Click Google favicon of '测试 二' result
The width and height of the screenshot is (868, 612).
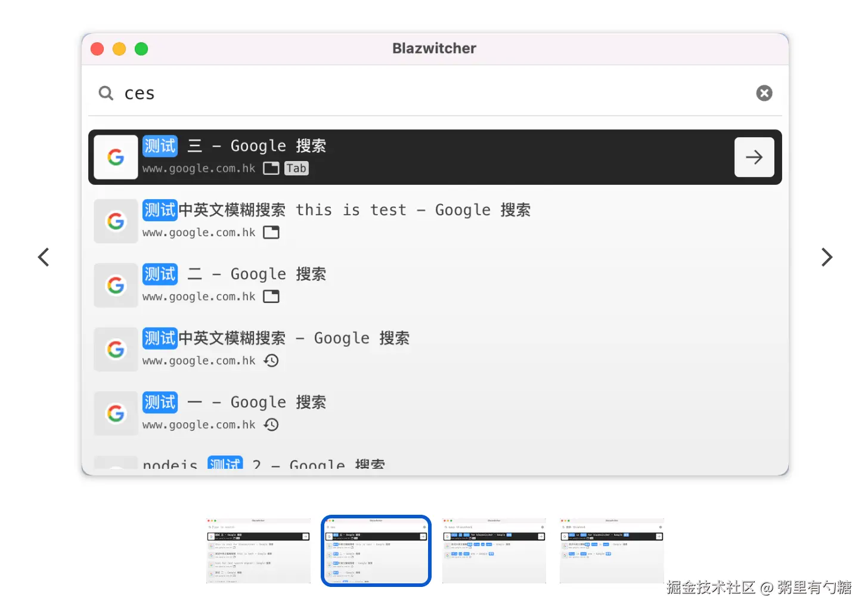[116, 285]
